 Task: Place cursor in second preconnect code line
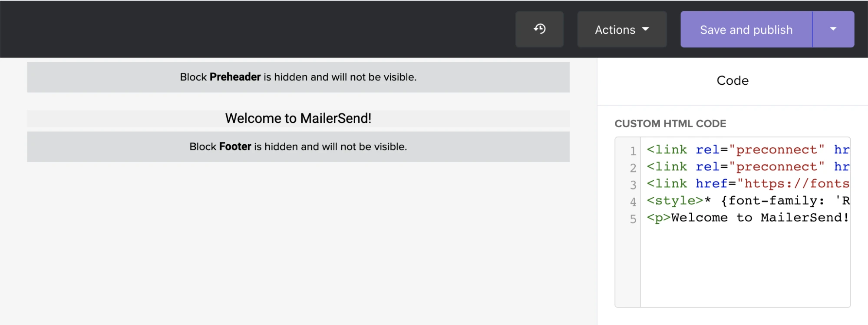(x=747, y=167)
